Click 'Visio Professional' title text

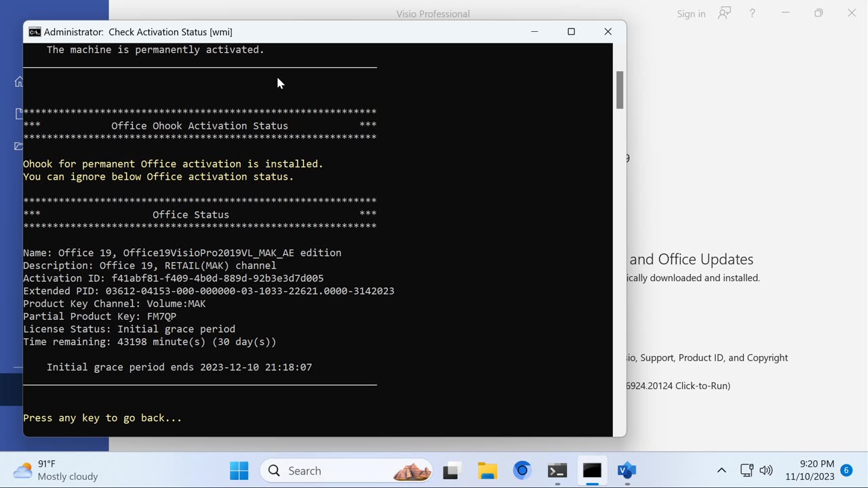tap(433, 14)
